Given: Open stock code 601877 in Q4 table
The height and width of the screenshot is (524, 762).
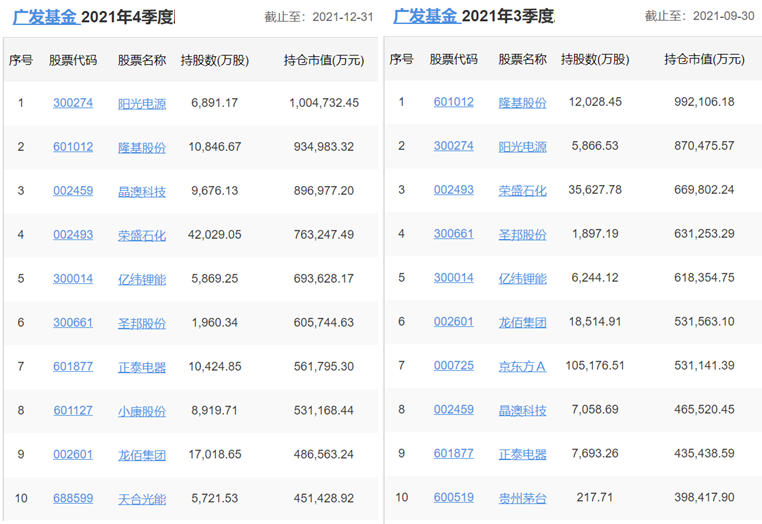Looking at the screenshot, I should pyautogui.click(x=73, y=367).
